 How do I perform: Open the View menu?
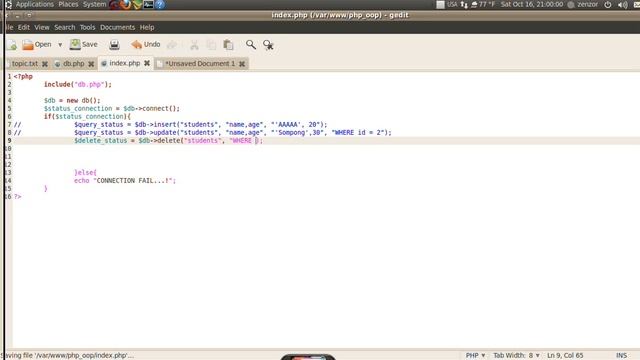coord(42,27)
